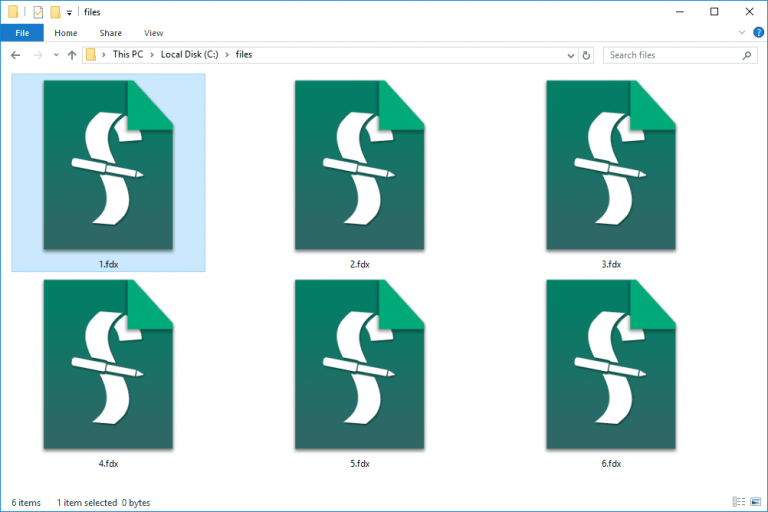Open the help question mark icon
768x512 pixels.
tap(758, 33)
